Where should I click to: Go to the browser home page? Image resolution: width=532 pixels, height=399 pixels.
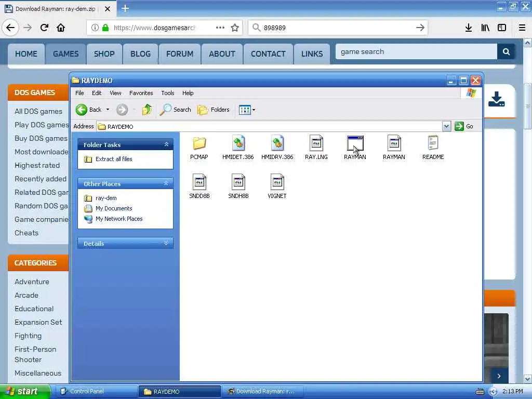tap(61, 28)
